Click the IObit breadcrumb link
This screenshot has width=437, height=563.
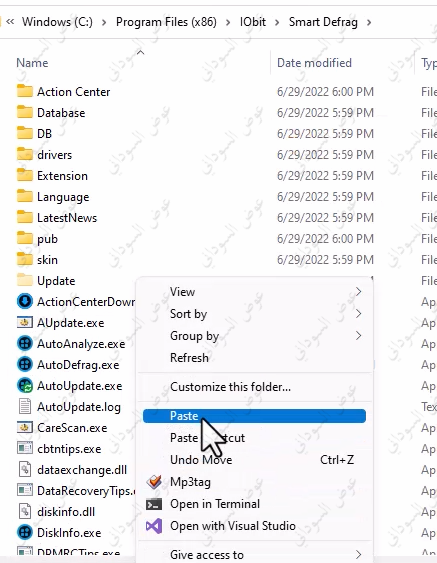click(253, 22)
